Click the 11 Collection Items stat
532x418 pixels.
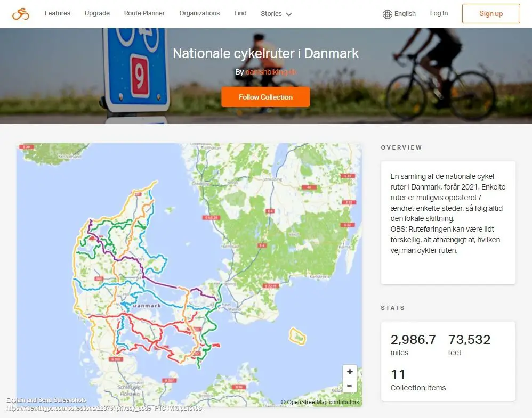pyautogui.click(x=418, y=380)
